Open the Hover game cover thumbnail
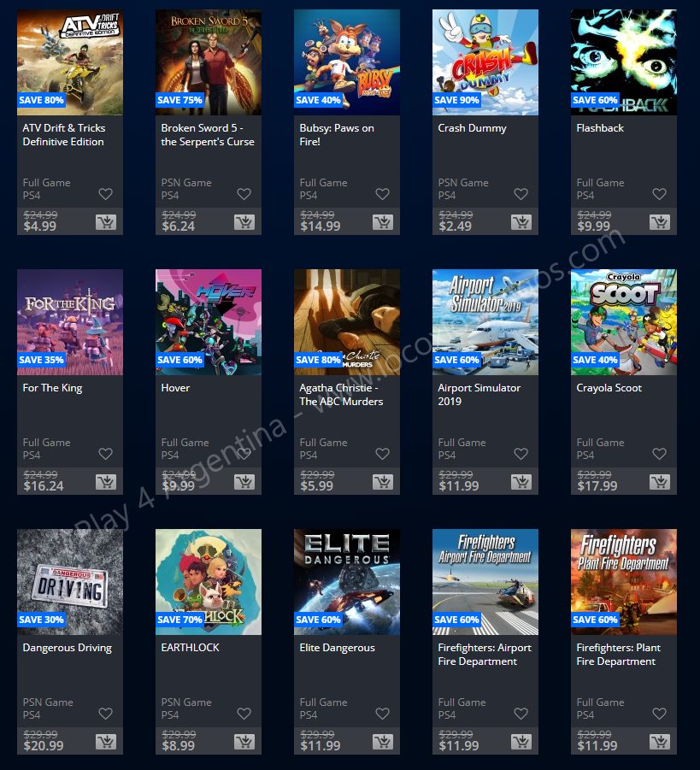The height and width of the screenshot is (770, 700). tap(209, 322)
